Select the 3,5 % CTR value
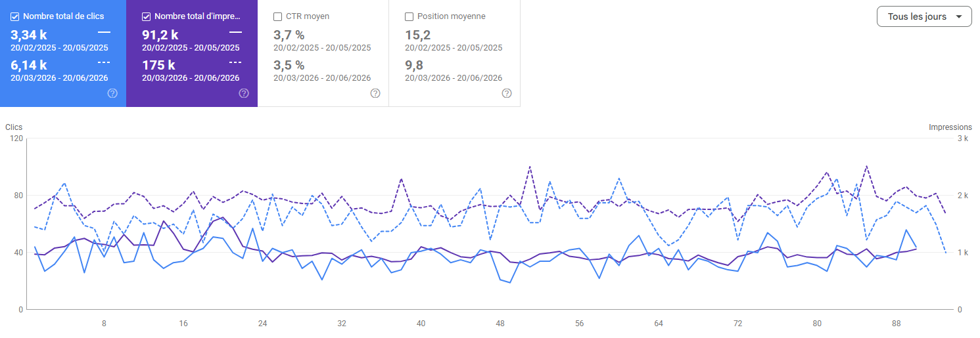The width and height of the screenshot is (980, 338). 289,65
